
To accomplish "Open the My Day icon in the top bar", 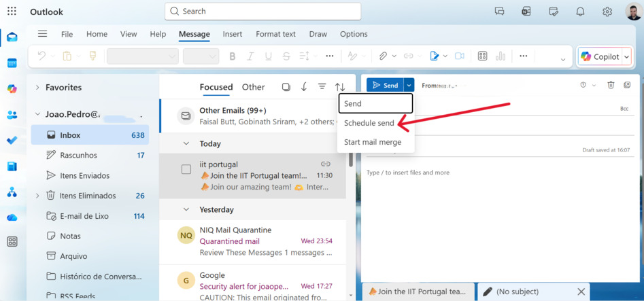I will click(x=554, y=12).
